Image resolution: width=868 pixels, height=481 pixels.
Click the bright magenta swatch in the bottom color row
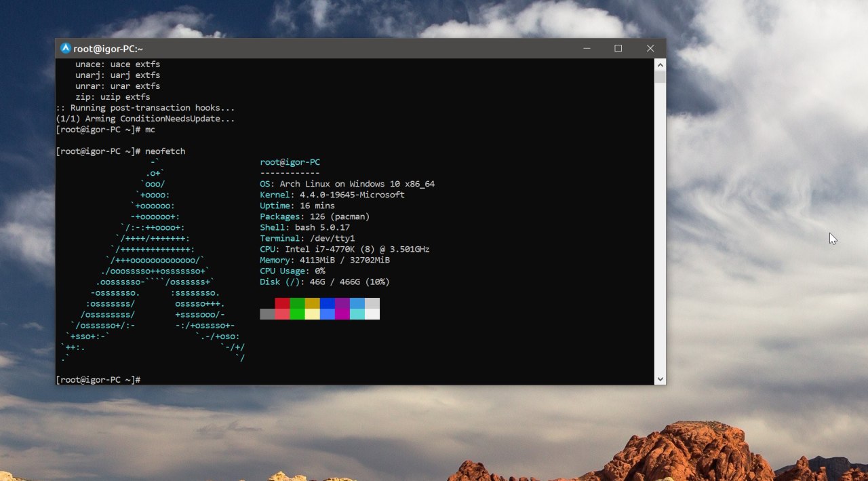pyautogui.click(x=342, y=314)
